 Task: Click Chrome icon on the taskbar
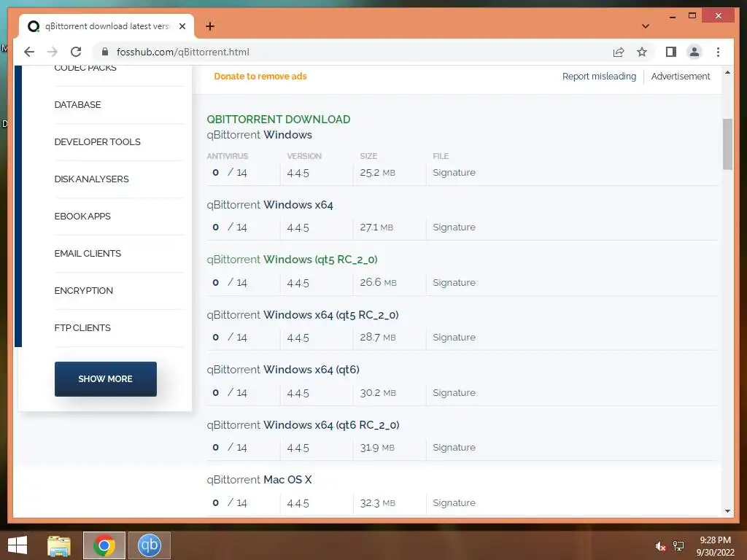[104, 545]
